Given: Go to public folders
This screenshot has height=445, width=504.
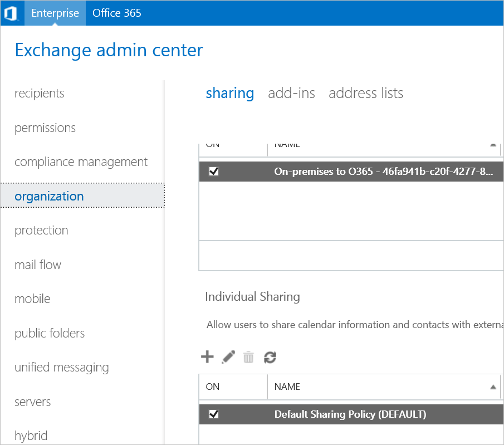Looking at the screenshot, I should [50, 334].
